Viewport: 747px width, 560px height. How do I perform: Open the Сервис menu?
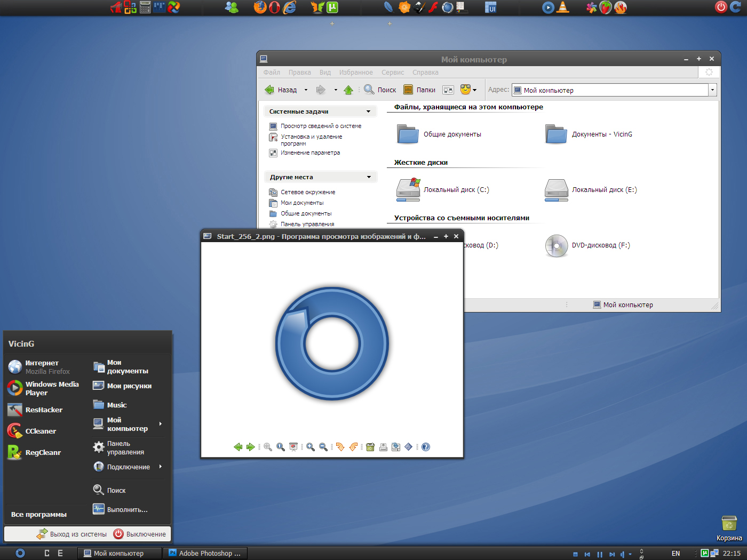(392, 73)
